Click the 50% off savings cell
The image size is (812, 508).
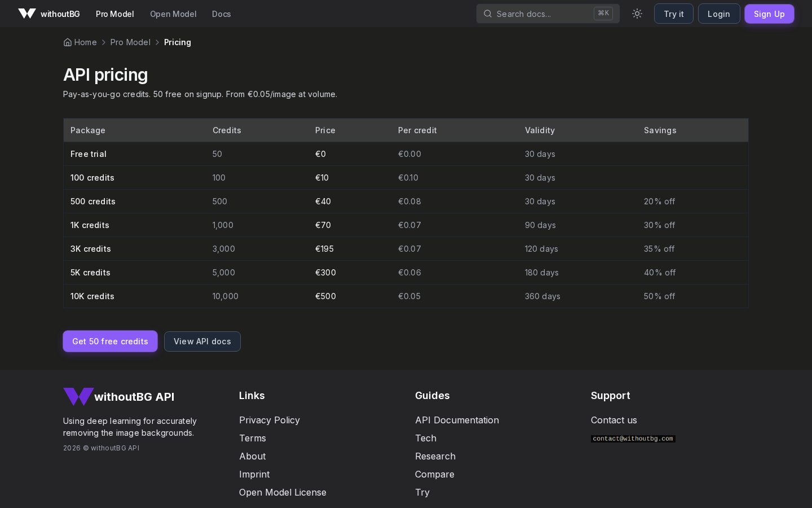click(659, 296)
